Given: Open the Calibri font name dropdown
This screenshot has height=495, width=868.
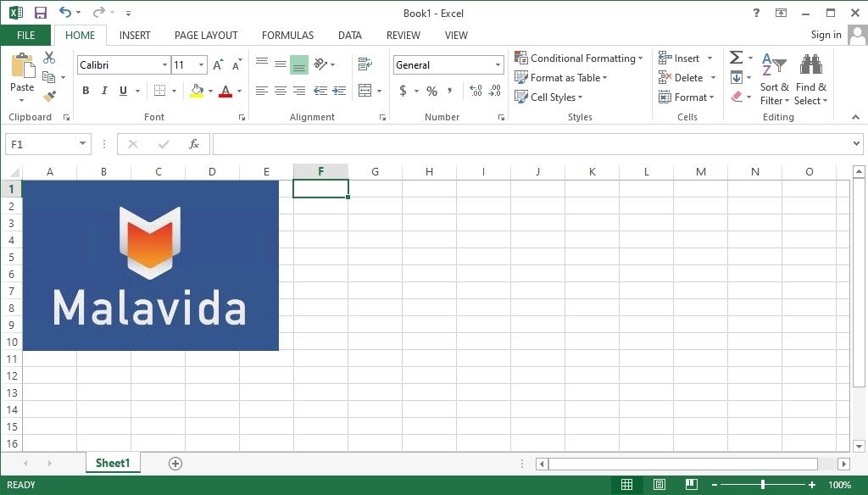Looking at the screenshot, I should point(164,64).
